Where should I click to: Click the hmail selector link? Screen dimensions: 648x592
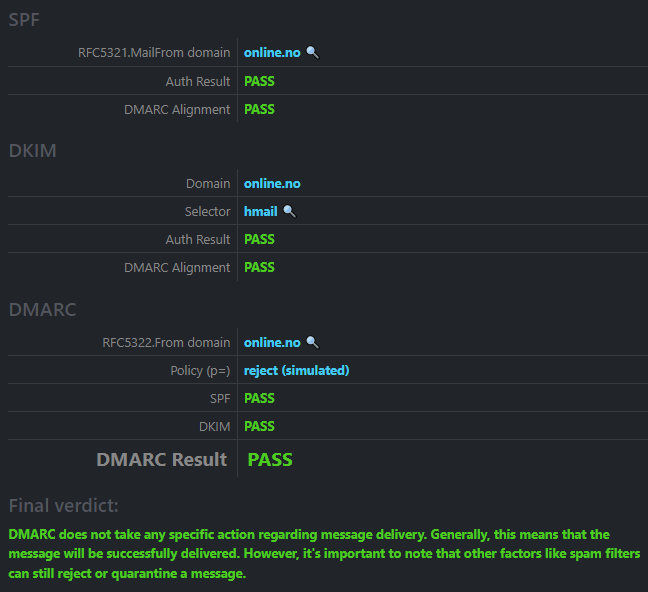[x=260, y=211]
